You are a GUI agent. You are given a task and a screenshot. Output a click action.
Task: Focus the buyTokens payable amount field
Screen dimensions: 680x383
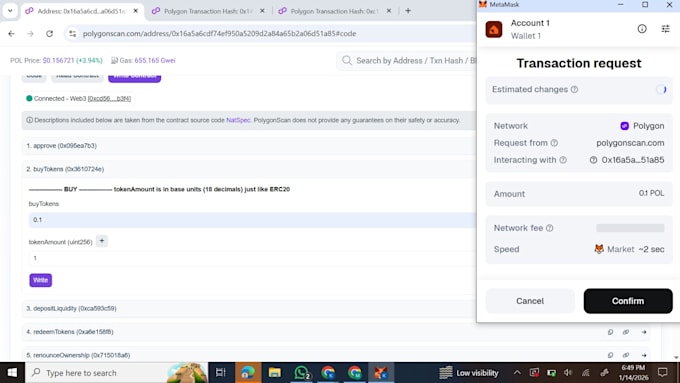(252, 220)
